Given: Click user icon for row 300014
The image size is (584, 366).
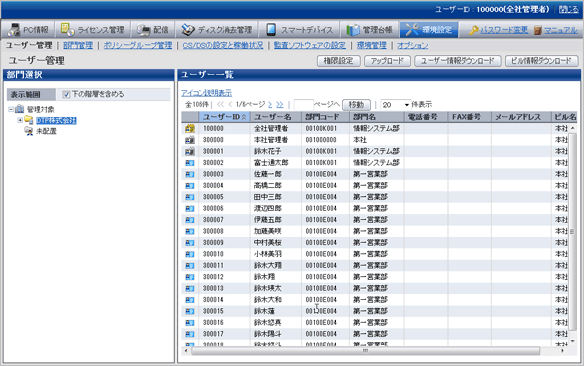Looking at the screenshot, I should coord(190,300).
